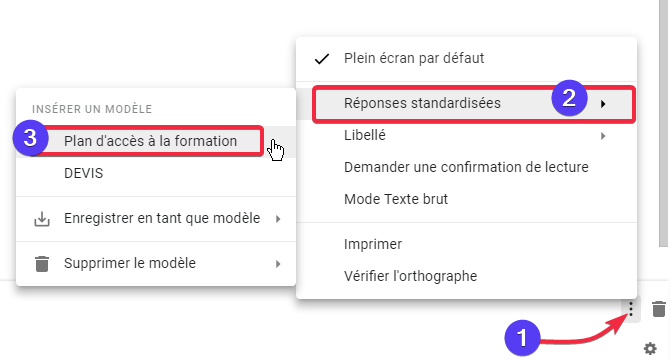Screen dimensions: 672x363
Task: Expand Enregistrer en tant que modèle arrow
Action: pos(278,219)
